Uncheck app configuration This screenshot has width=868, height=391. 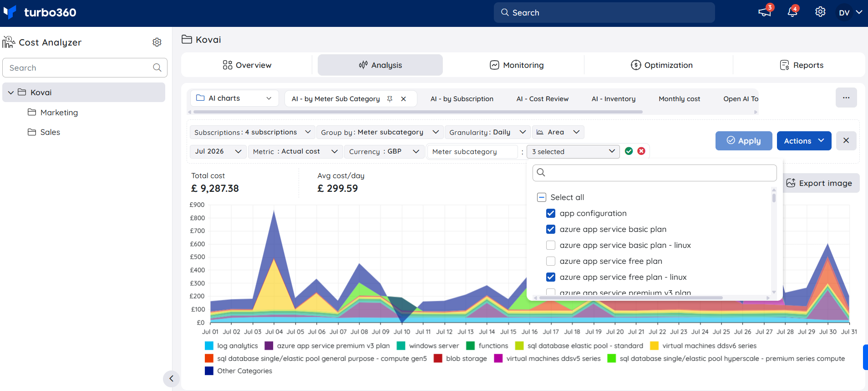coord(551,213)
